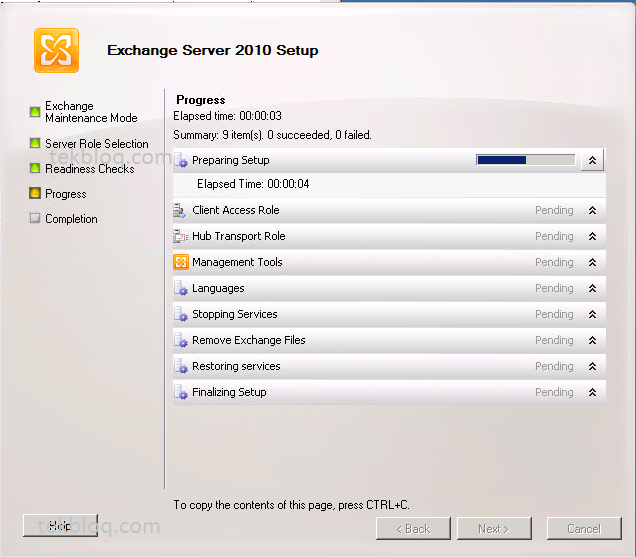Image resolution: width=636 pixels, height=557 pixels.
Task: Expand the Languages details
Action: pos(593,288)
